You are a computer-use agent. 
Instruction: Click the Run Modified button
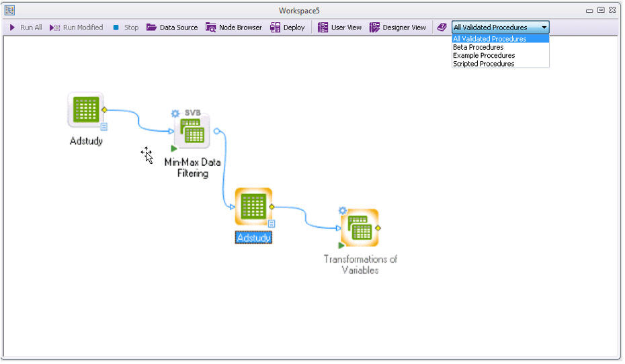[x=76, y=28]
